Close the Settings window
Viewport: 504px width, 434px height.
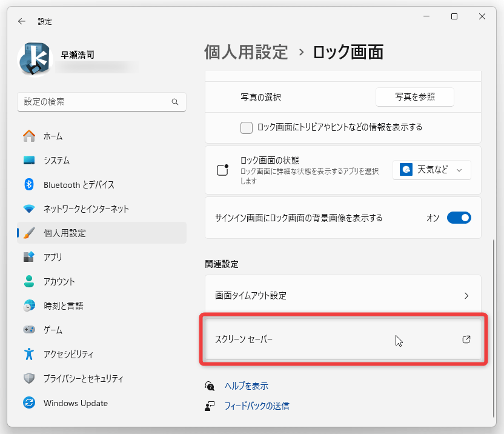pos(482,16)
